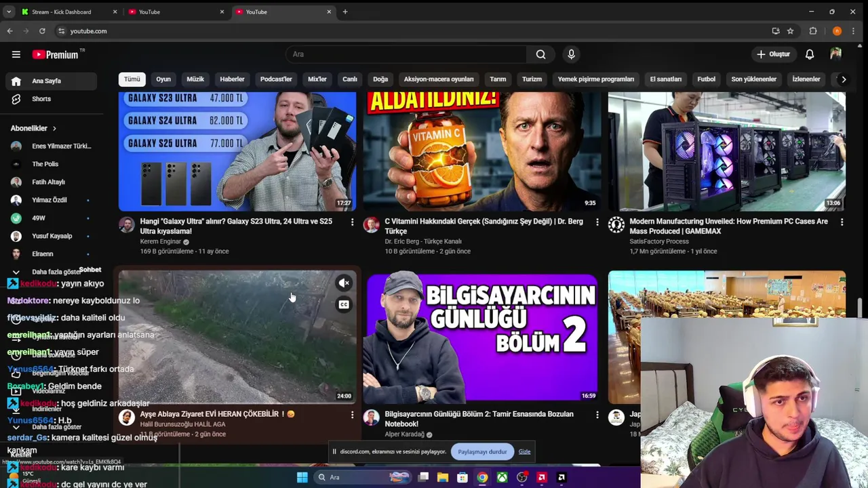868x488 pixels.
Task: Go to Ana Sayfa in sidebar
Action: coord(51,81)
